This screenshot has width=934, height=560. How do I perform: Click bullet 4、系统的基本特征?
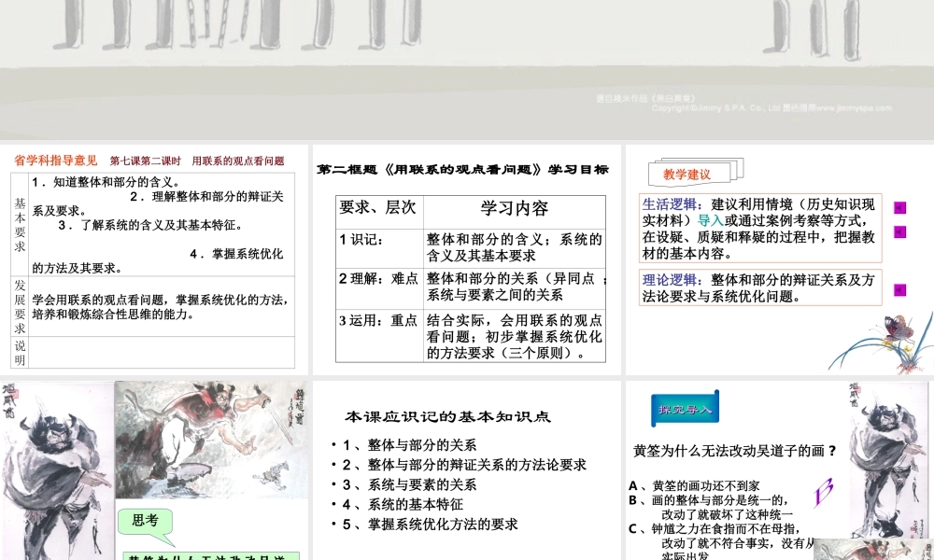pos(403,505)
